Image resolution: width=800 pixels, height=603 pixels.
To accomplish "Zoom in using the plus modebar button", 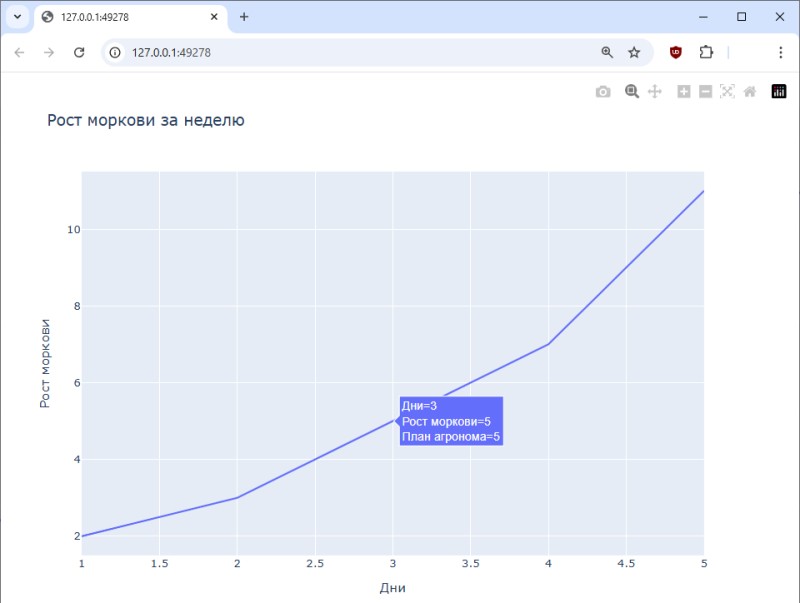I will [x=684, y=92].
